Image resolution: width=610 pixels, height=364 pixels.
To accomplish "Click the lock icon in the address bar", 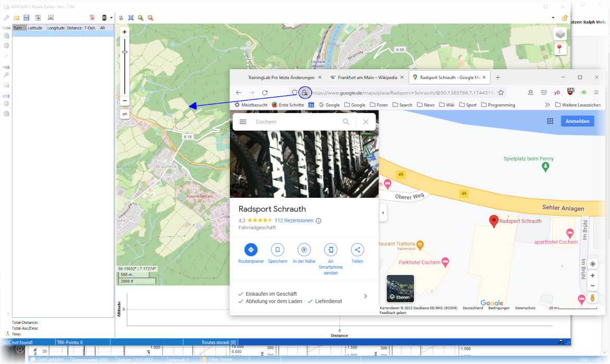I will click(304, 93).
